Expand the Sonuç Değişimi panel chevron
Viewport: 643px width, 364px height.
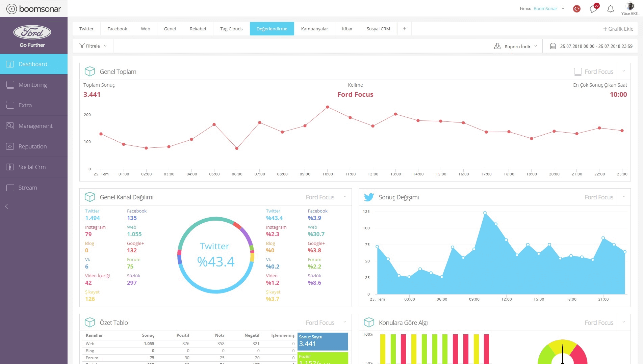(x=624, y=197)
